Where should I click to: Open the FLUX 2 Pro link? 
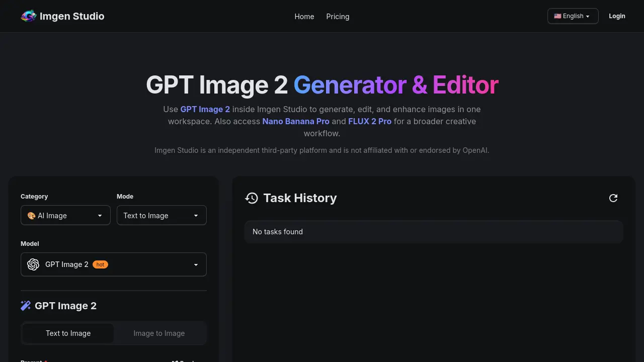coord(370,121)
